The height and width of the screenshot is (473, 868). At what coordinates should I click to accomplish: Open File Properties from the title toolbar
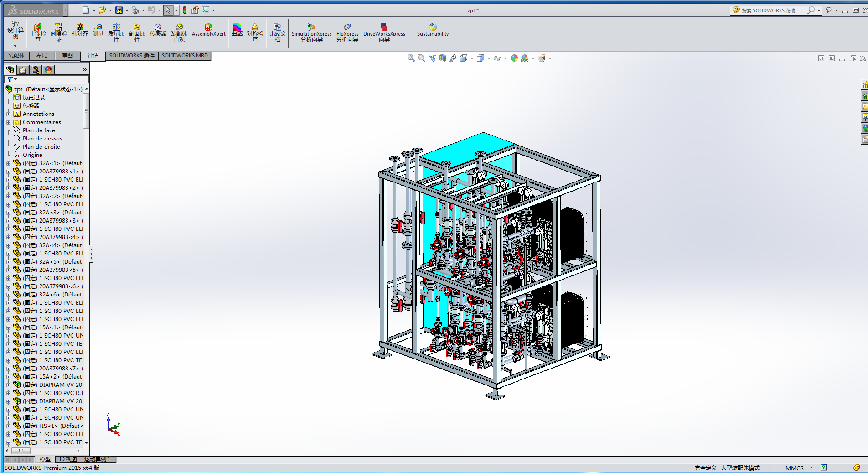[x=195, y=10]
